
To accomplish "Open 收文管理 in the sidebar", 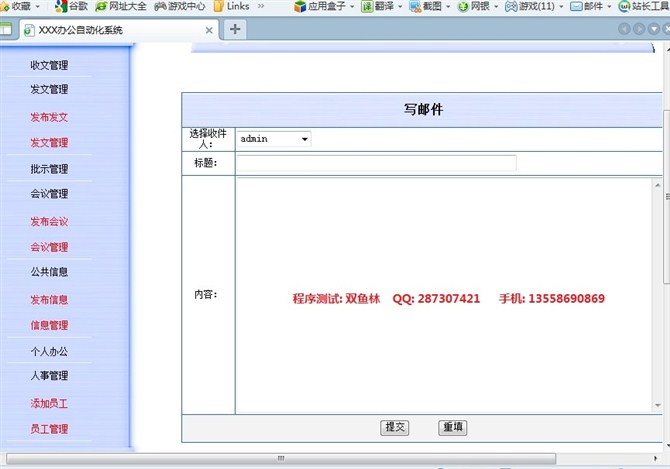I will coord(49,65).
